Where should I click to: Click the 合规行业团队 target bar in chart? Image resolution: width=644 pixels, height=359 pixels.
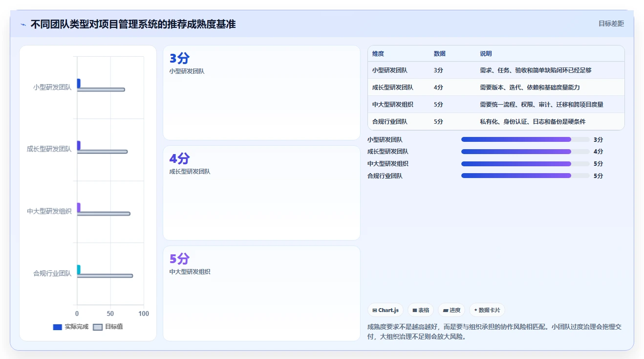(105, 276)
